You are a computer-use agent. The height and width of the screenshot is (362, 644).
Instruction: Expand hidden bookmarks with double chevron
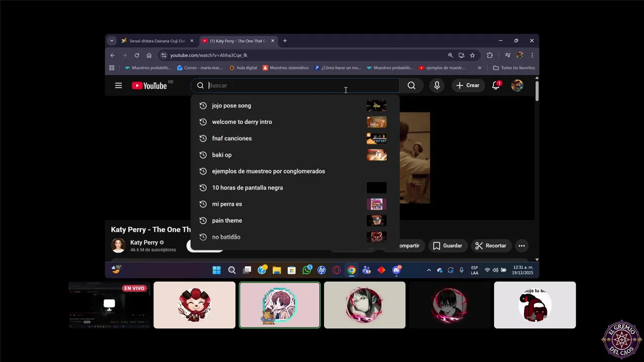click(479, 68)
